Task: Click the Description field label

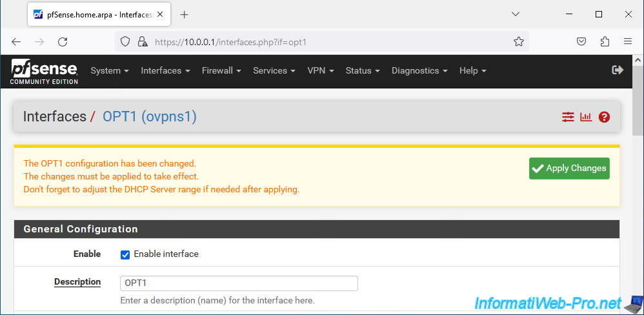Action: [77, 281]
